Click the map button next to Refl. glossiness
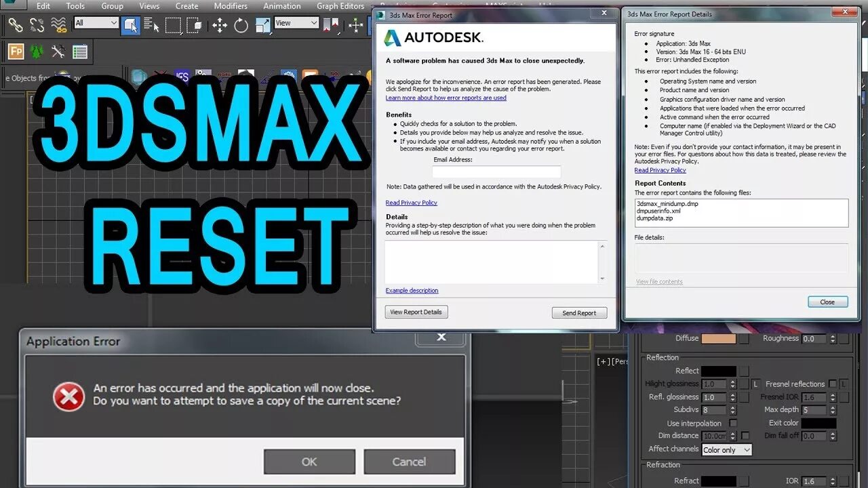The width and height of the screenshot is (868, 488). (x=744, y=397)
